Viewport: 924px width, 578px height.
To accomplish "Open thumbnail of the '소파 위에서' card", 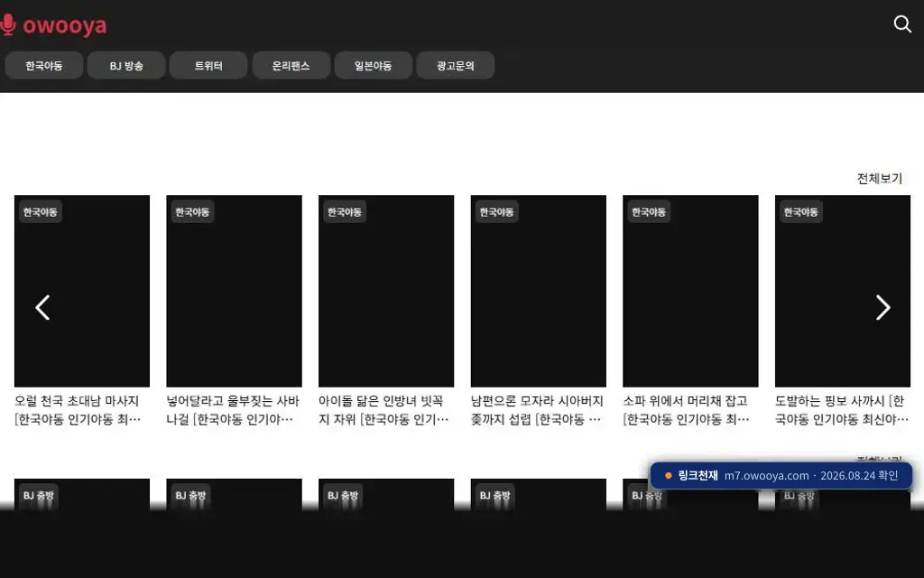I will pos(690,291).
